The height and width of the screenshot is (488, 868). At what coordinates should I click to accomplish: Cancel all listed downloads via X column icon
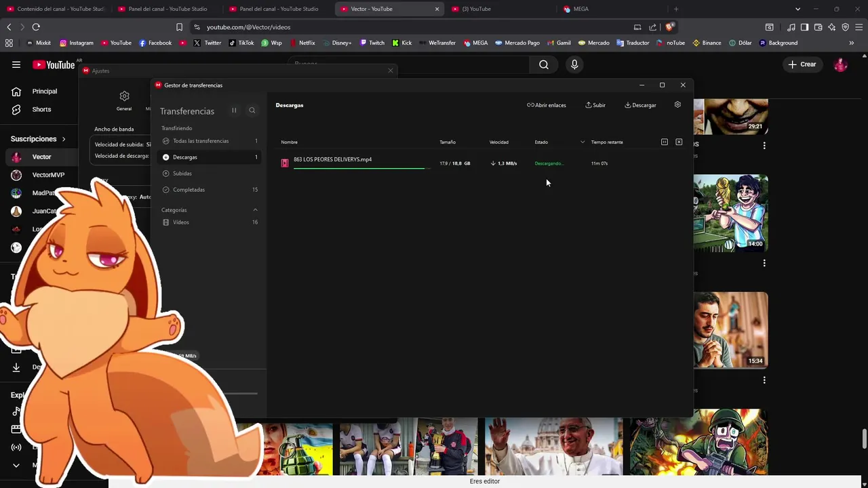coord(679,142)
